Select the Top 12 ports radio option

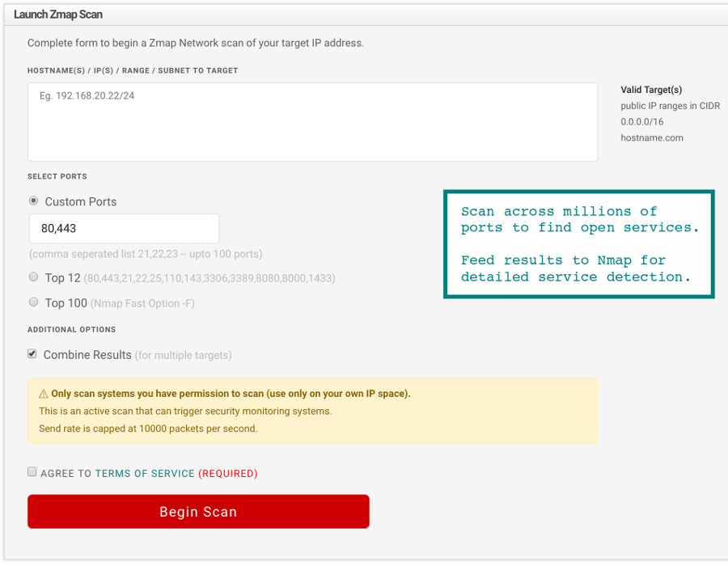33,277
